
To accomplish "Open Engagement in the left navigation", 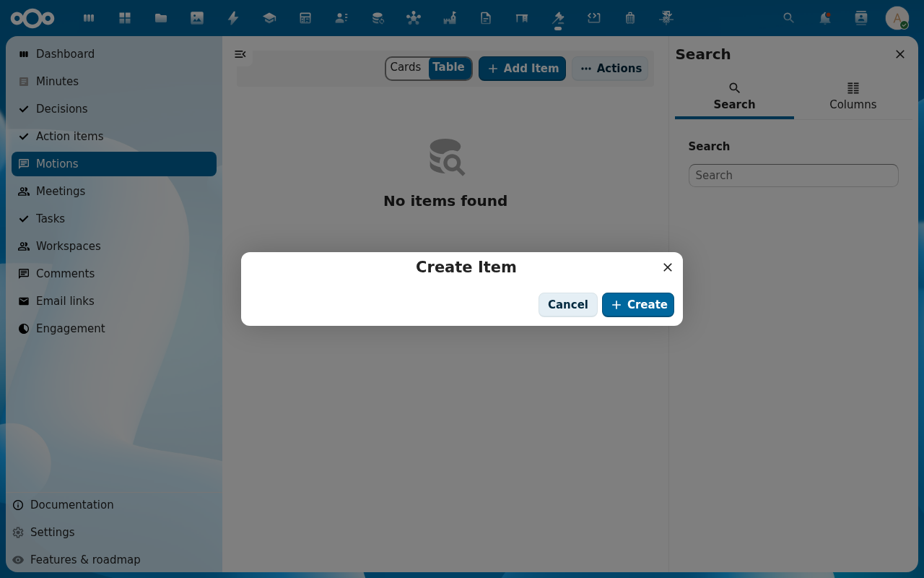I will (114, 329).
